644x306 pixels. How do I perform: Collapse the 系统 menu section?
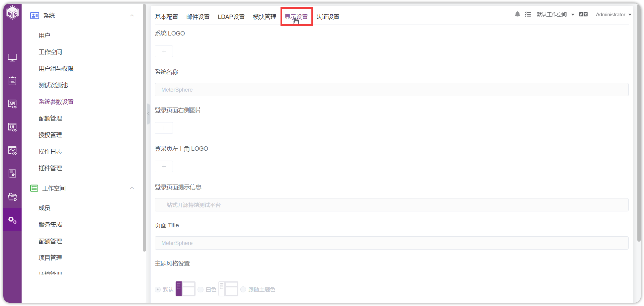tap(132, 16)
